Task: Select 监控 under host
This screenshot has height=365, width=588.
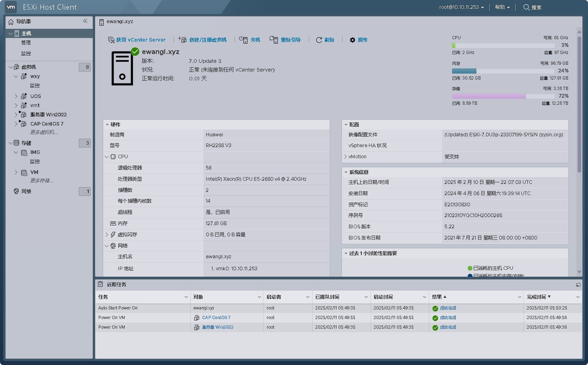Action: coord(26,54)
